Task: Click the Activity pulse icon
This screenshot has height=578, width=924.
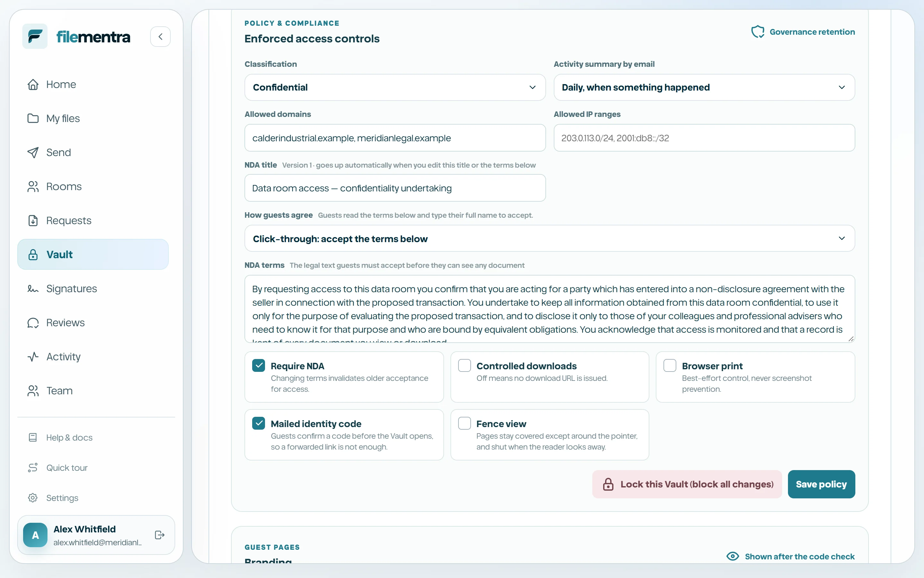Action: [x=33, y=357]
